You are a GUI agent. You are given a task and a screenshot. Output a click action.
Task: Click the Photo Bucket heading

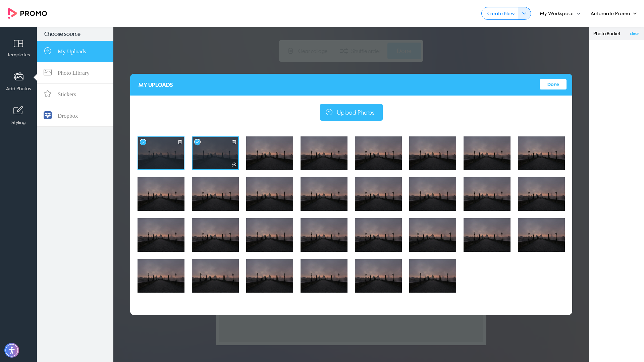pos(606,34)
